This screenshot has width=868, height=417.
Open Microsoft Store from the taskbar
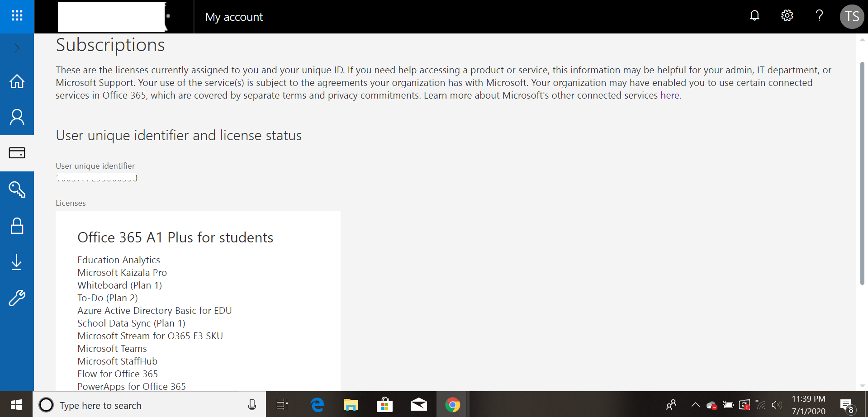coord(384,404)
